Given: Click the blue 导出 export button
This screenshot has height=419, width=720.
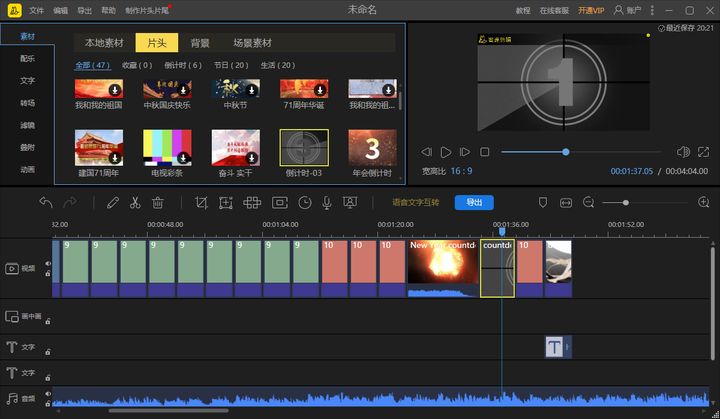Looking at the screenshot, I should tap(474, 203).
